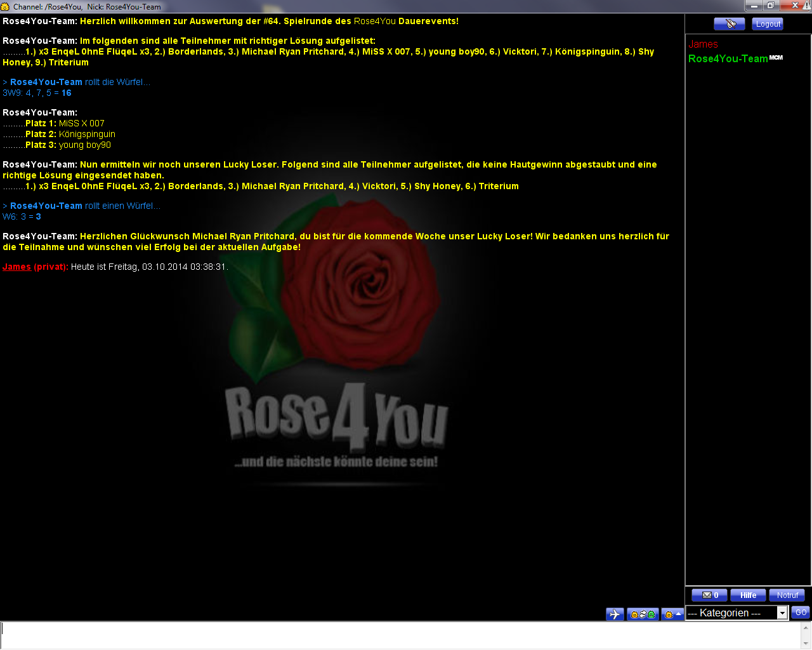Click the window title bar channel icon
The image size is (812, 650).
(5, 6)
